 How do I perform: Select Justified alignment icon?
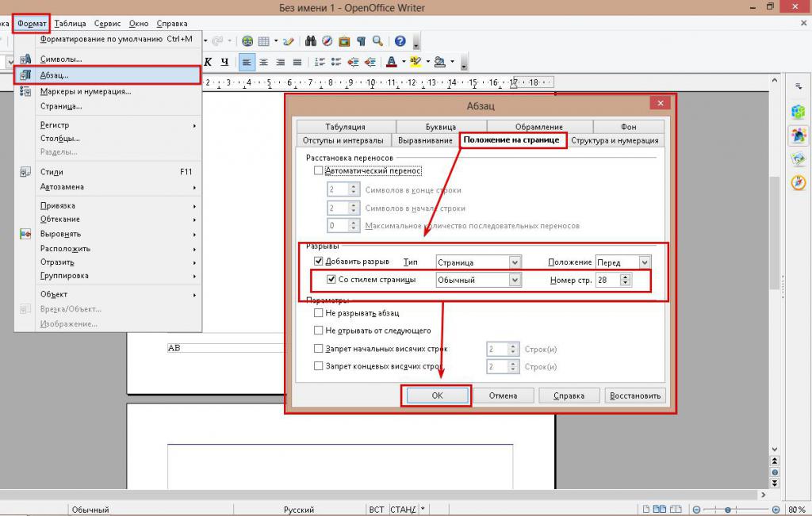pos(297,62)
